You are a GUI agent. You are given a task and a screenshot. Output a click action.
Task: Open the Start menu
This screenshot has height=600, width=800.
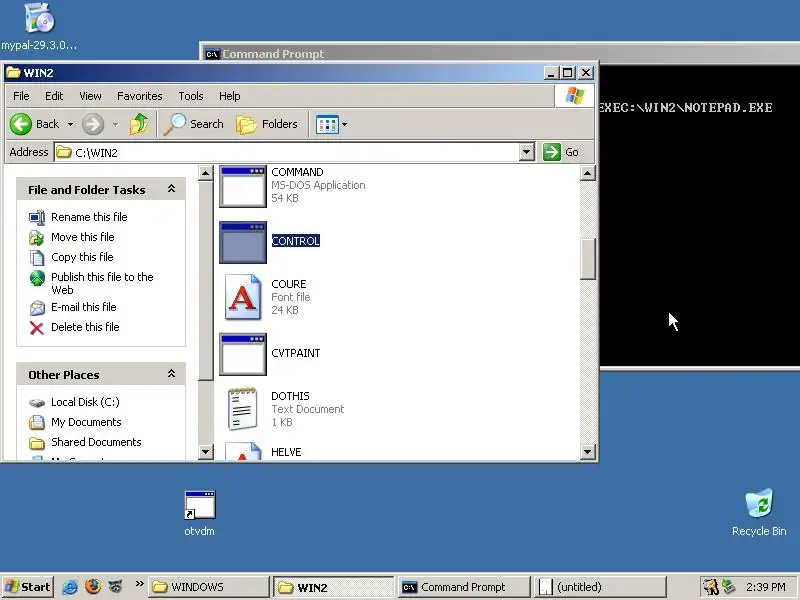click(x=28, y=587)
